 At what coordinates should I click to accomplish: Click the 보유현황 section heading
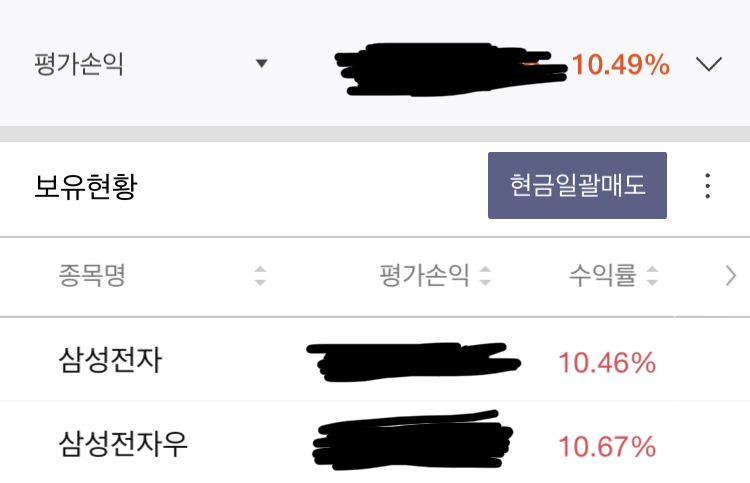85,187
